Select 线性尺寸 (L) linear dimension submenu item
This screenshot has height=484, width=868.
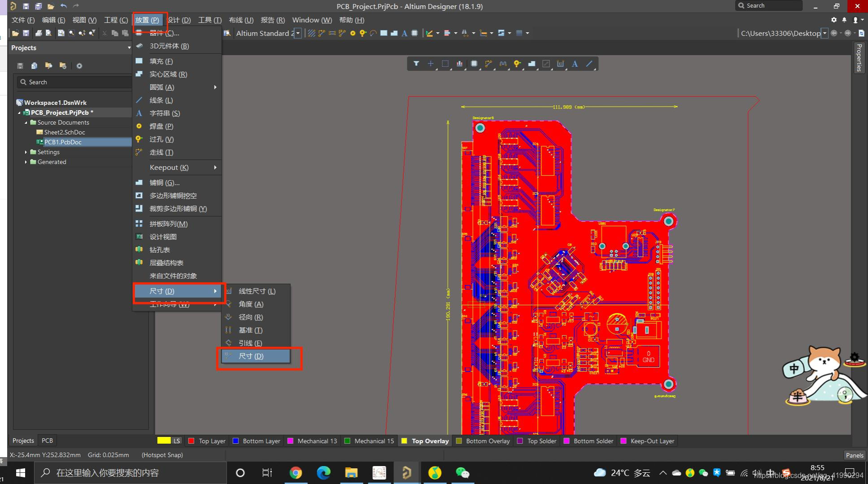pyautogui.click(x=257, y=291)
